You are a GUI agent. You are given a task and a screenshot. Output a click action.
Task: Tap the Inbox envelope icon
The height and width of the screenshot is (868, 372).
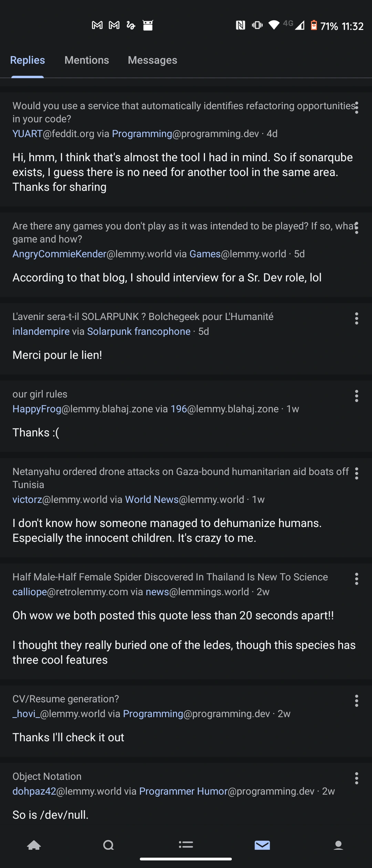262,845
